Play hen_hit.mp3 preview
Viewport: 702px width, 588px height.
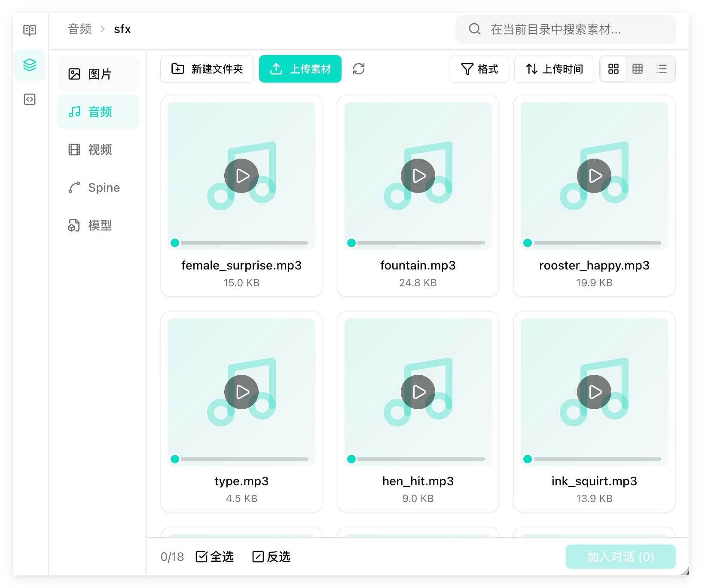click(418, 392)
